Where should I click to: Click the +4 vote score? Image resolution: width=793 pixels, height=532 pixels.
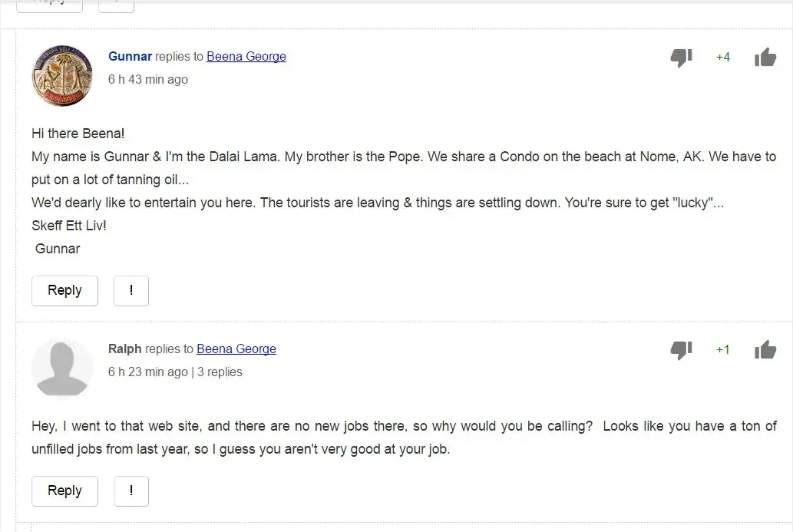tap(722, 58)
